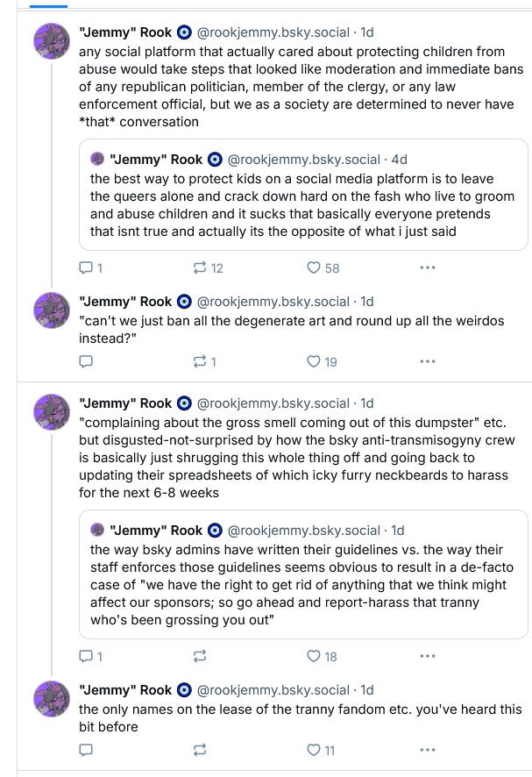Open the @rookjemmy.bsky.social handle on the top post
532x777 pixels.
273,32
